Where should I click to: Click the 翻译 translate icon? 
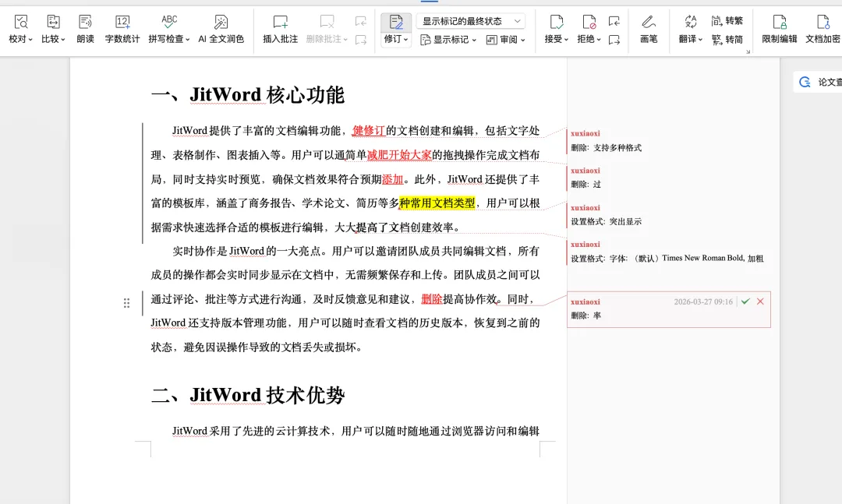691,22
